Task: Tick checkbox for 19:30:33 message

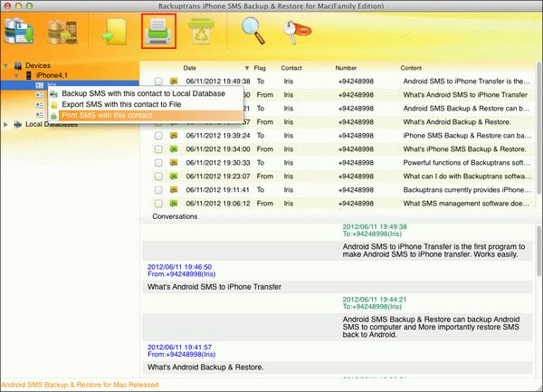Action: 158,163
